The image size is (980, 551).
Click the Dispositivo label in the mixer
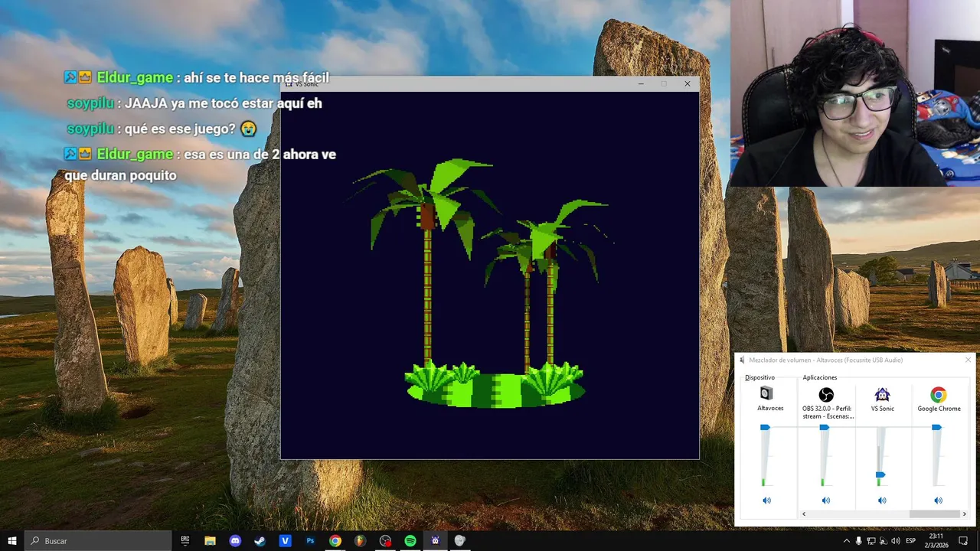pos(759,377)
